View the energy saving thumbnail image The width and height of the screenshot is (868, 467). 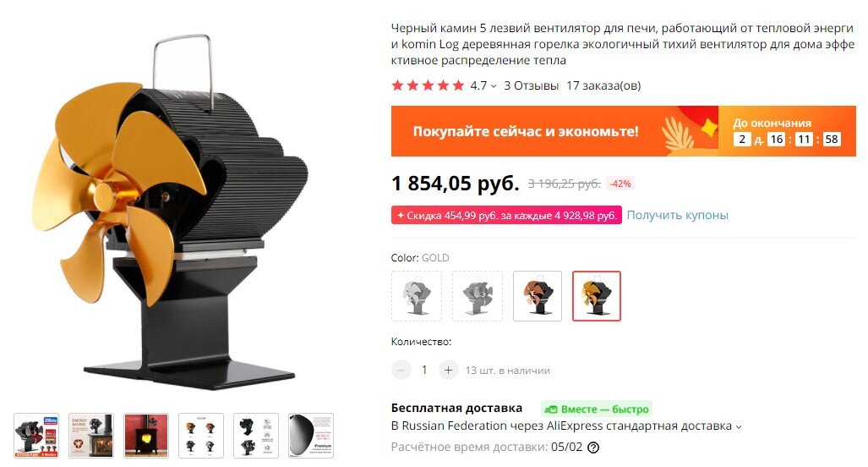point(91,436)
